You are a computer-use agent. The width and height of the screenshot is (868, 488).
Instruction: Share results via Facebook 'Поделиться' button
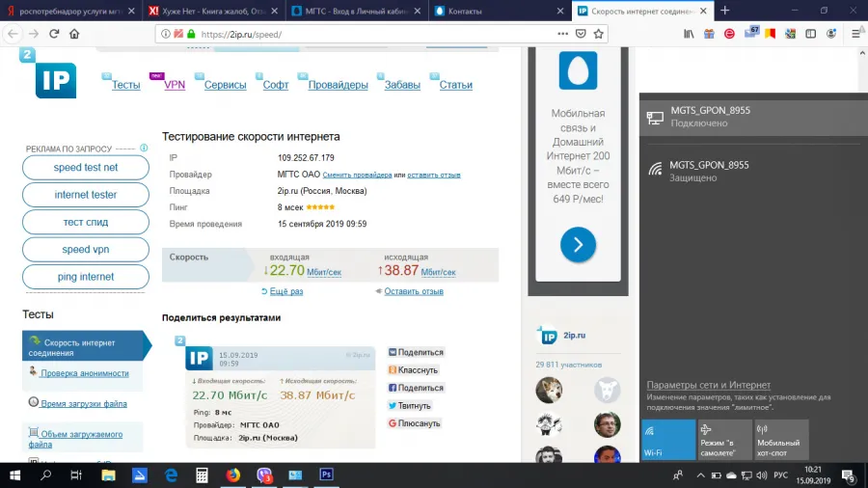(416, 388)
